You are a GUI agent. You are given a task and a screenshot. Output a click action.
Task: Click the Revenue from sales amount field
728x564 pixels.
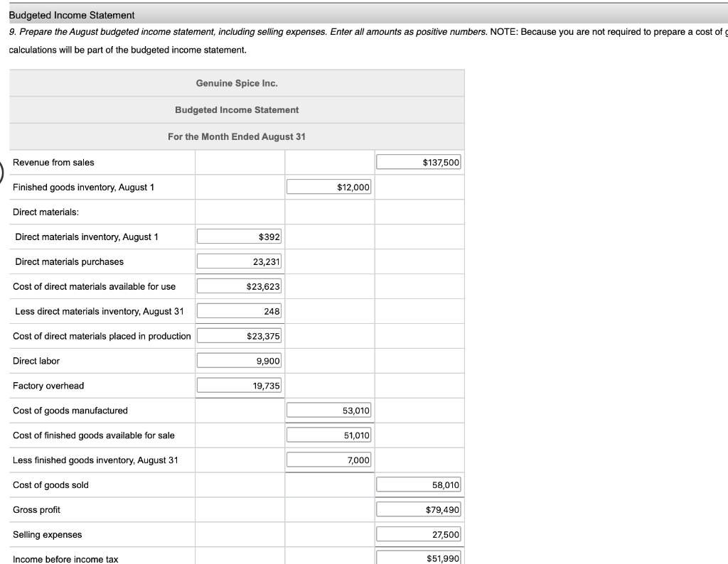[419, 161]
